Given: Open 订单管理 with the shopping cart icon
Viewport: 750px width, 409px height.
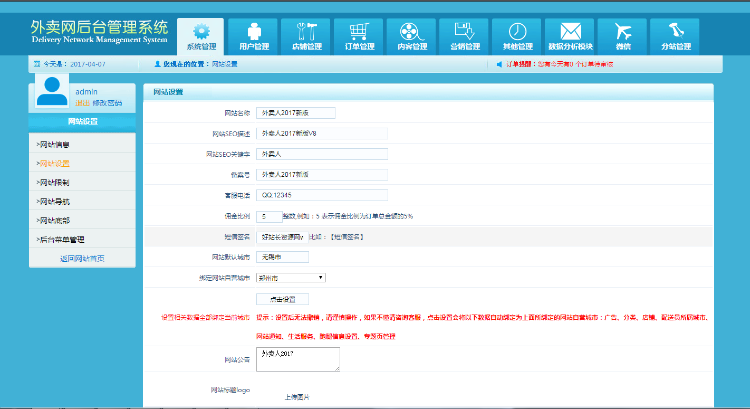Looking at the screenshot, I should [x=359, y=36].
